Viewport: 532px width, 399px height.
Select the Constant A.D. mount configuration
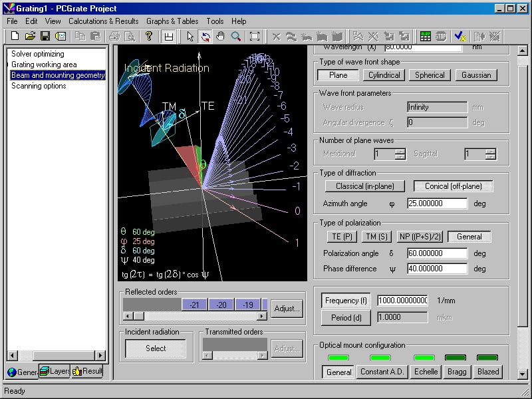(x=382, y=372)
